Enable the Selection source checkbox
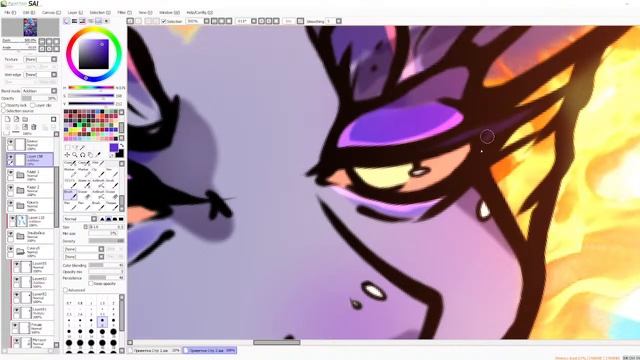Viewport: 640px width, 360px height. click(4, 111)
